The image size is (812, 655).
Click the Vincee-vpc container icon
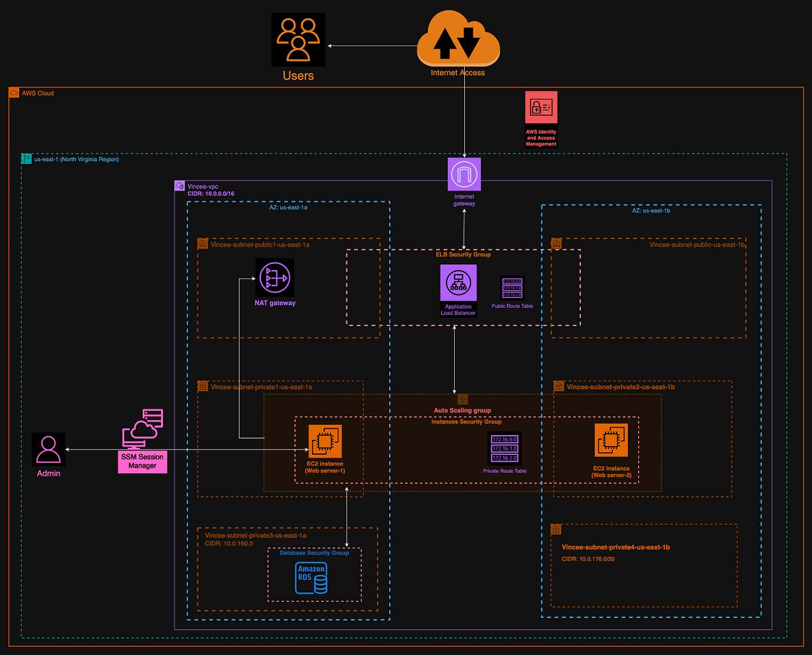click(179, 184)
